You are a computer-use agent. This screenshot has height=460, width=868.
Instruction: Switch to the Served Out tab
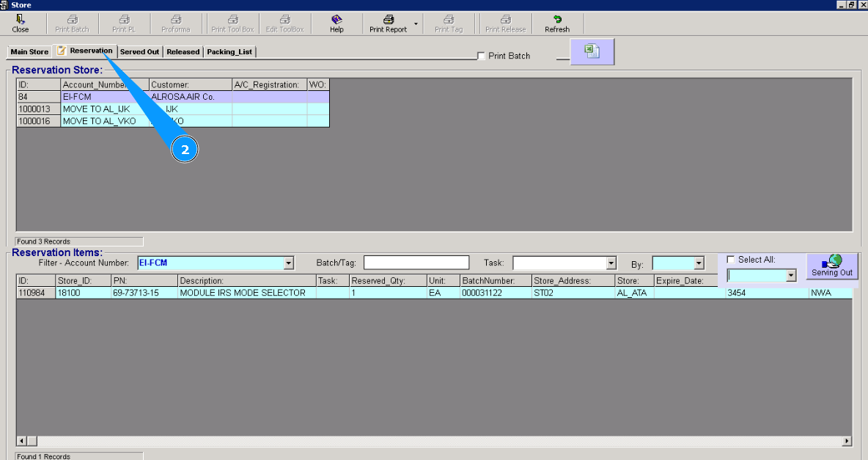pyautogui.click(x=139, y=52)
